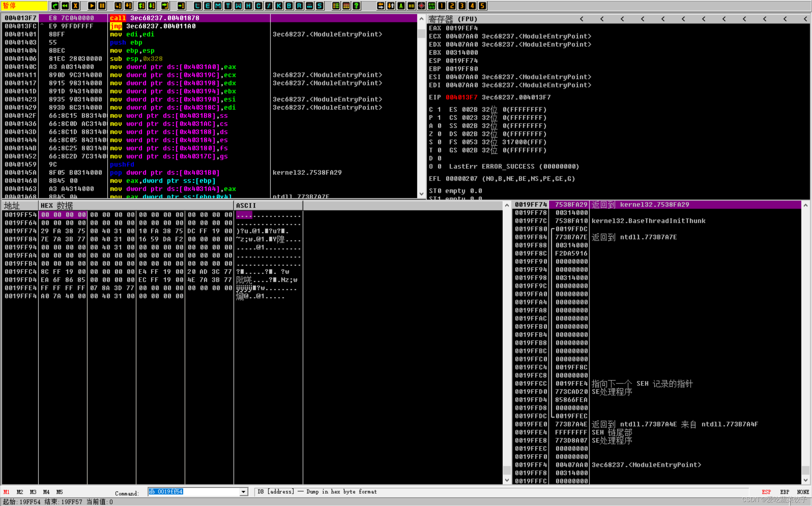Viewport: 812px width, 506px height.
Task: Click the toolbar shortcut icon 5
Action: (483, 5)
